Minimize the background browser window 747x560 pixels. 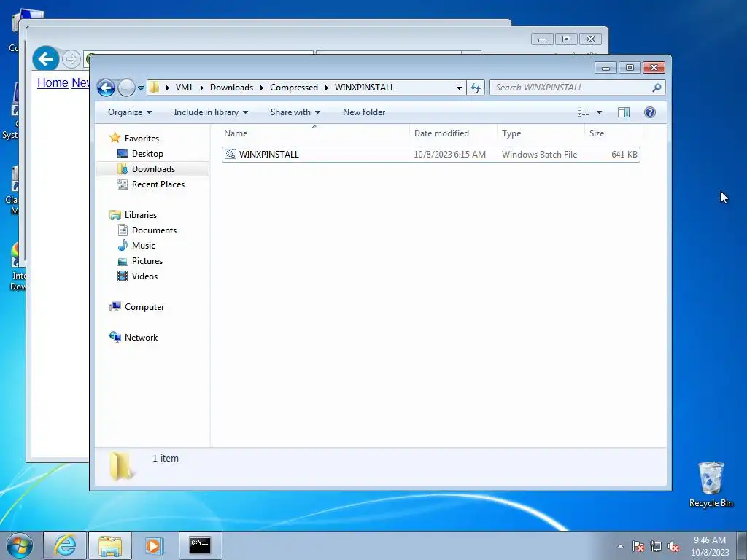[x=542, y=39]
